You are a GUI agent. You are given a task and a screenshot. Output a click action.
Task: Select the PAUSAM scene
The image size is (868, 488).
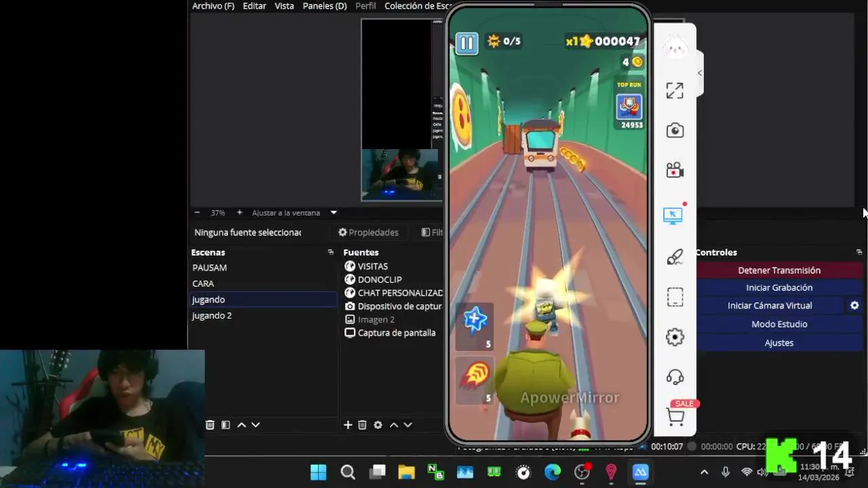tap(263, 268)
